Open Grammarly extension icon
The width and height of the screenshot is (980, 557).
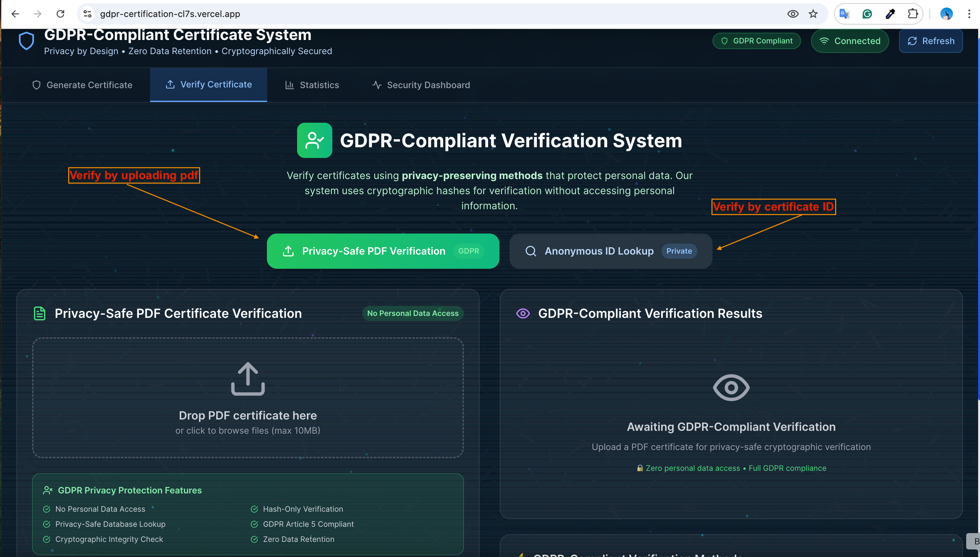coord(867,14)
